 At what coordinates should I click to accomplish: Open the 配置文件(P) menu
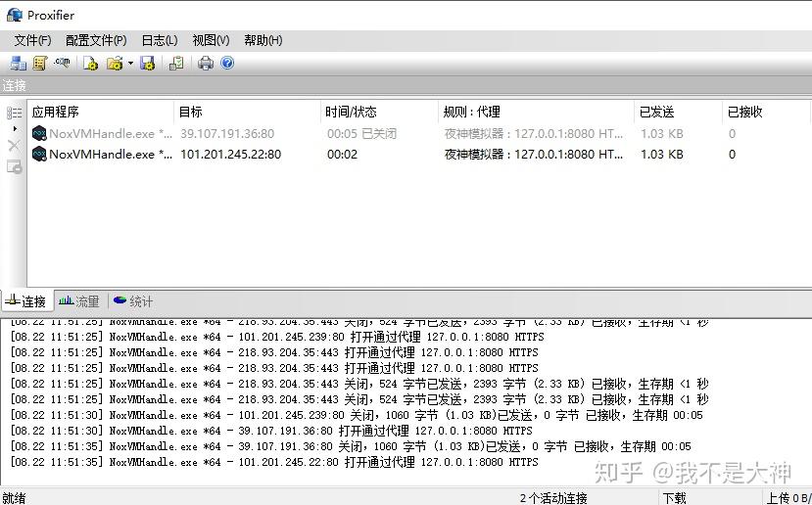pyautogui.click(x=96, y=40)
